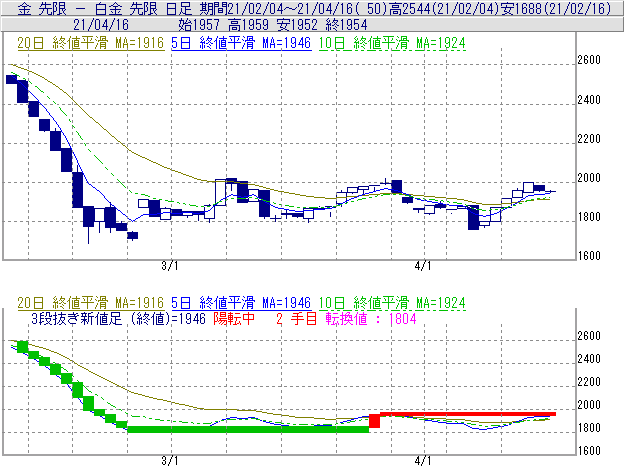Click the closing price 終1954
This screenshot has height=473, width=624.
[x=347, y=25]
